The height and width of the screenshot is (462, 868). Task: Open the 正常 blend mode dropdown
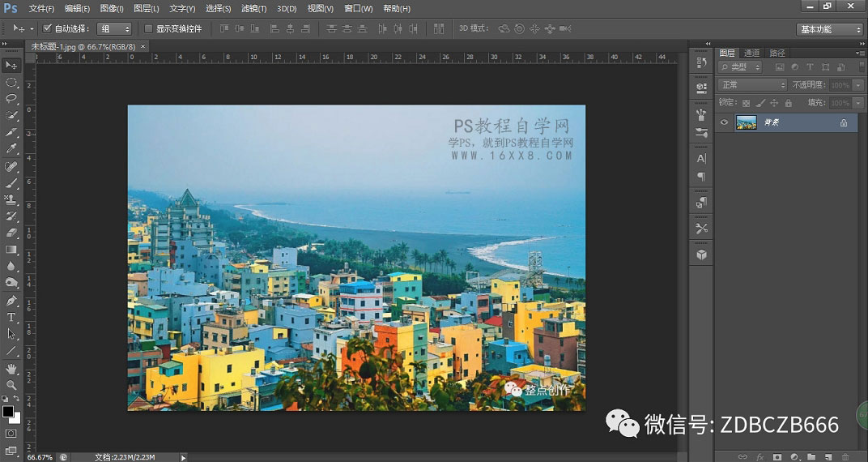[752, 85]
